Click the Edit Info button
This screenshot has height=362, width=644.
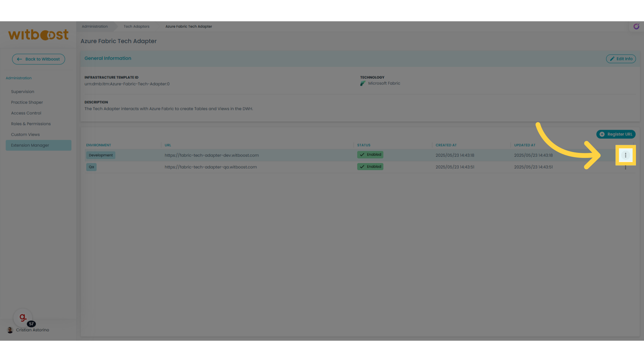pyautogui.click(x=621, y=59)
